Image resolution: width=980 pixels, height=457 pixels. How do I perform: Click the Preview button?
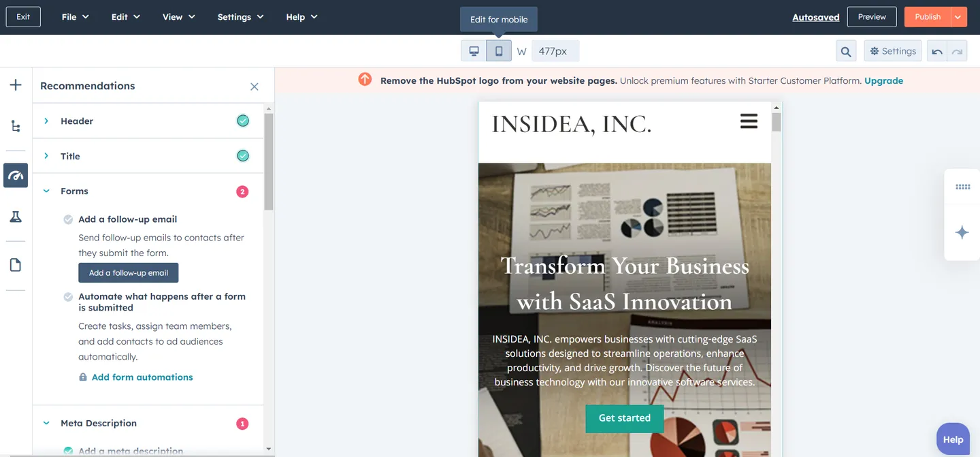click(872, 17)
